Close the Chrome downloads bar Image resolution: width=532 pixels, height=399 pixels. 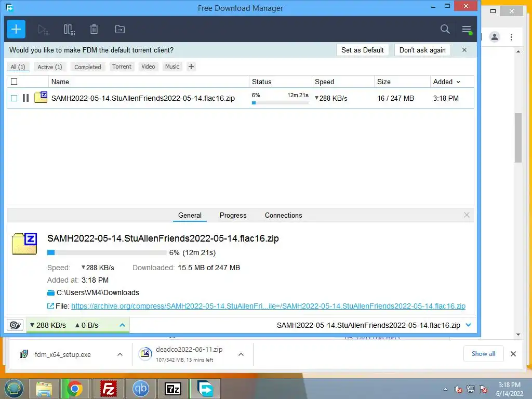point(513,354)
